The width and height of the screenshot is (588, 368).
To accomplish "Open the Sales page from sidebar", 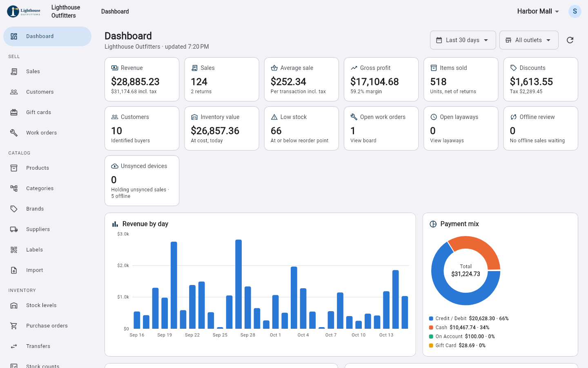I will (47, 72).
